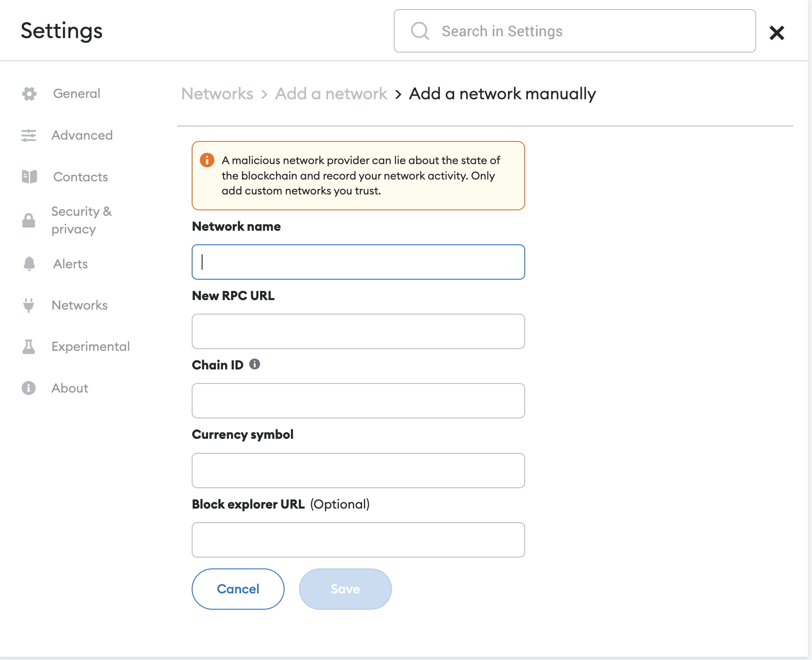Click the General gear icon

29,94
